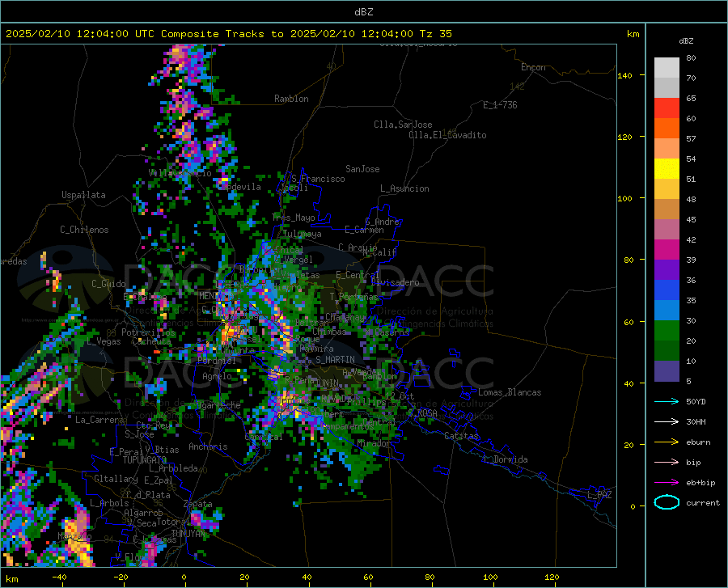Click the white 30HM arrow legend symbol
The height and width of the screenshot is (588, 728).
667,422
